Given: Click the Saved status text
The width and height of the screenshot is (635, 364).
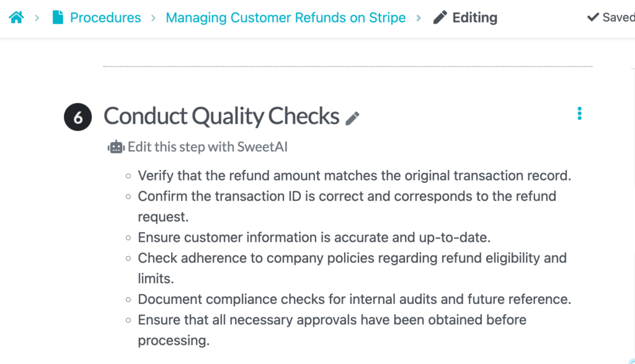Looking at the screenshot, I should click(x=618, y=17).
